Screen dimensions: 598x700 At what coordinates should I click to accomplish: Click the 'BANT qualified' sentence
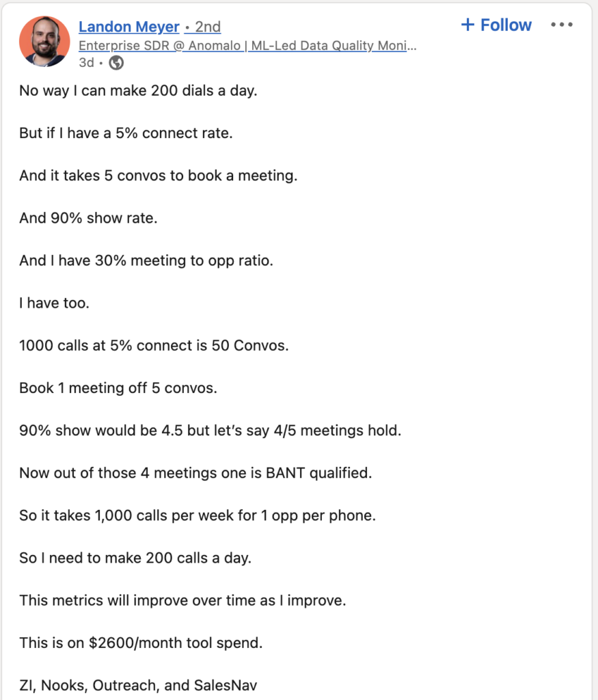[x=195, y=472]
